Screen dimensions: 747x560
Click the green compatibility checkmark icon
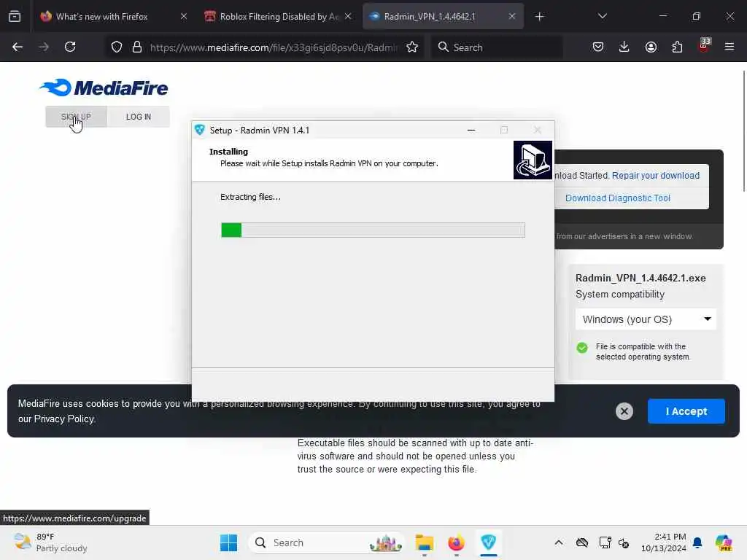(x=582, y=348)
